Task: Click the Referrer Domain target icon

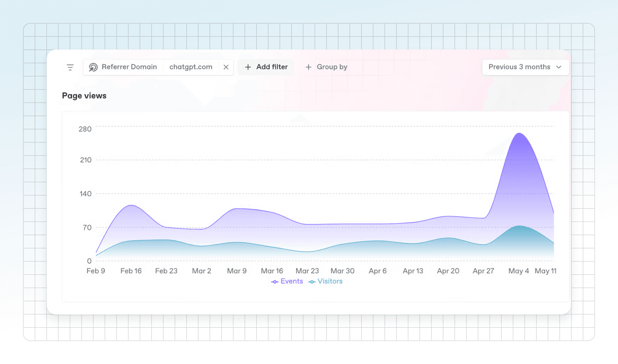Action: coord(93,67)
